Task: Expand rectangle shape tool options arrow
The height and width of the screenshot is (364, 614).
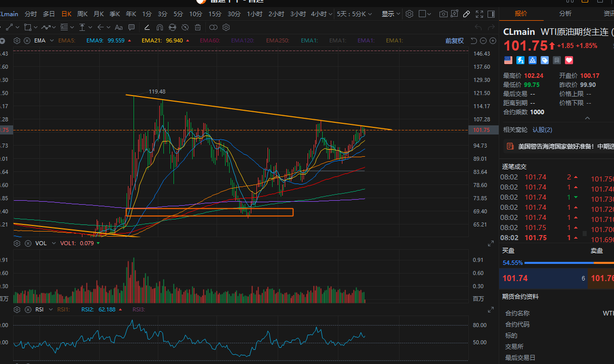Action: click(36, 27)
